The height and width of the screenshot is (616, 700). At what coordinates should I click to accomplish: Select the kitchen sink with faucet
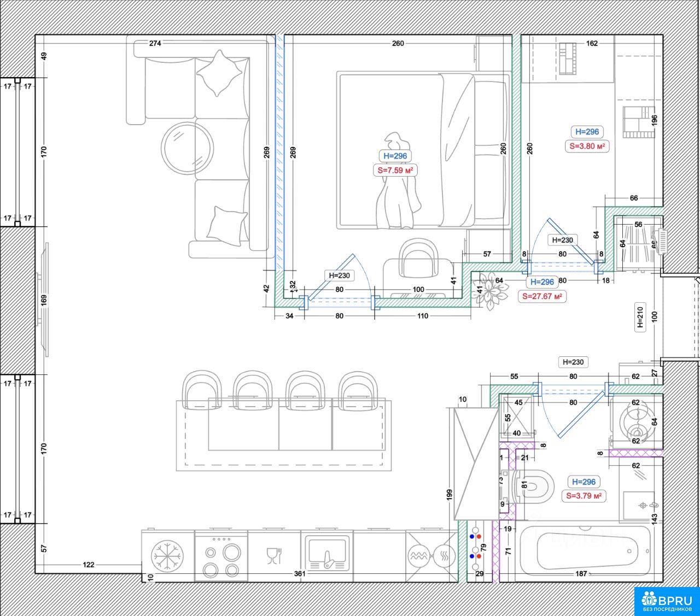[x=327, y=555]
